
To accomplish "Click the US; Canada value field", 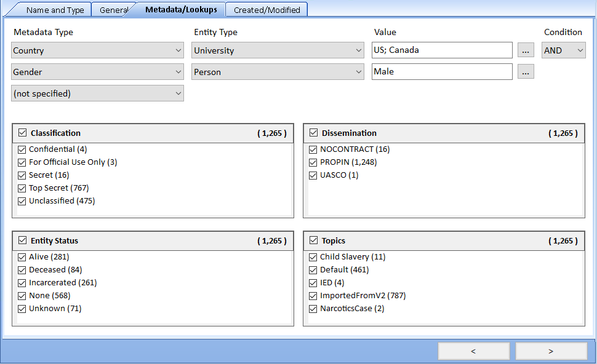I will [442, 50].
